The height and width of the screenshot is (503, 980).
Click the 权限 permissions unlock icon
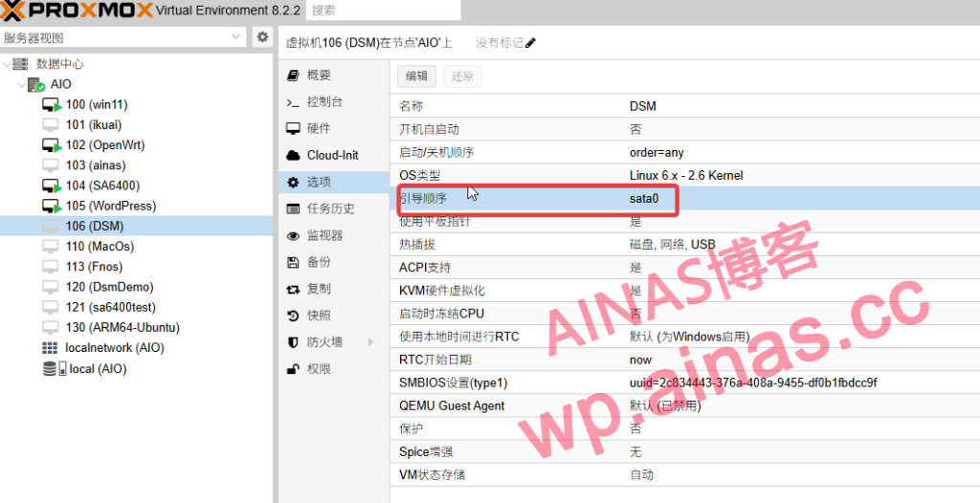[x=293, y=369]
